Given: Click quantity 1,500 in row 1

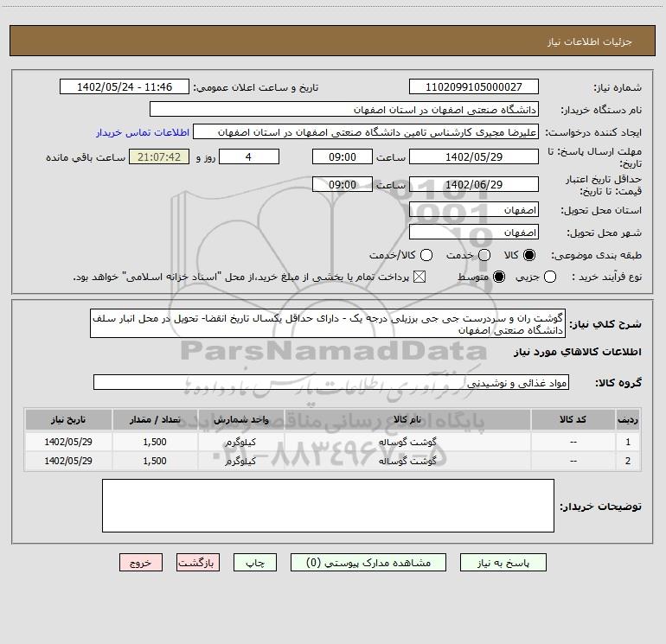Looking at the screenshot, I should 155,442.
